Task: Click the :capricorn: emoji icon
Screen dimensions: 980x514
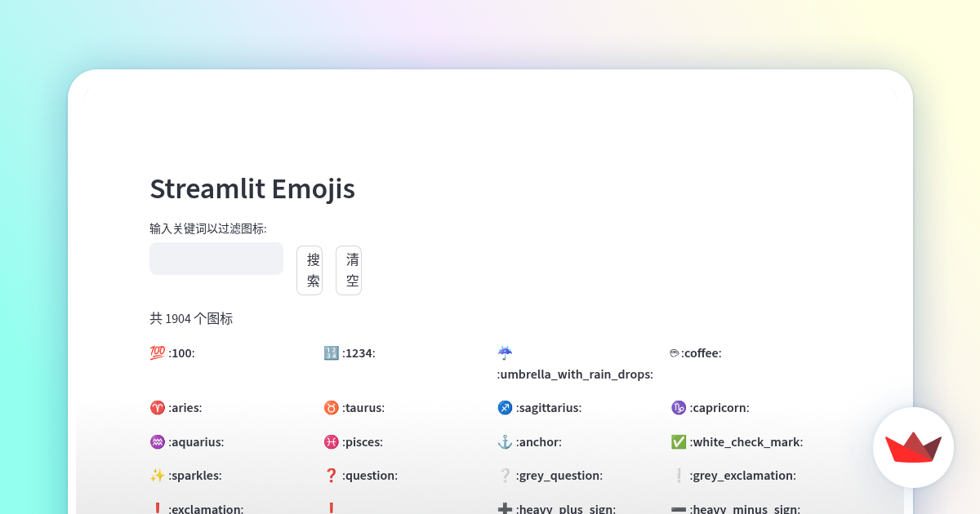Action: 678,407
